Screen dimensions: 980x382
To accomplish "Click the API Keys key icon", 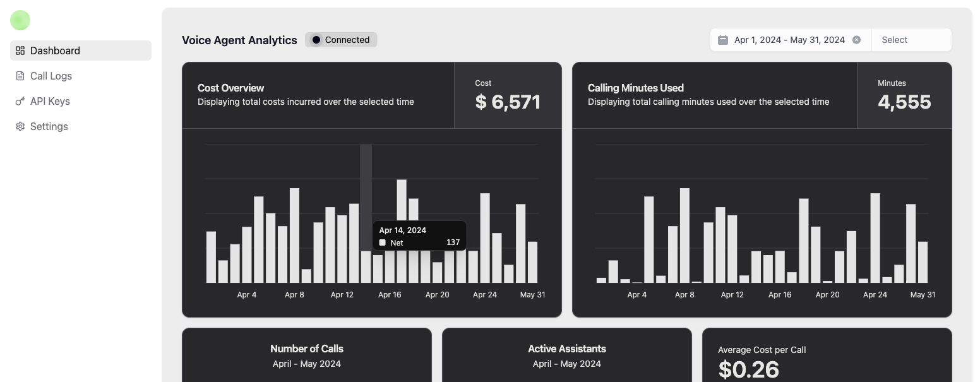I will pos(20,101).
